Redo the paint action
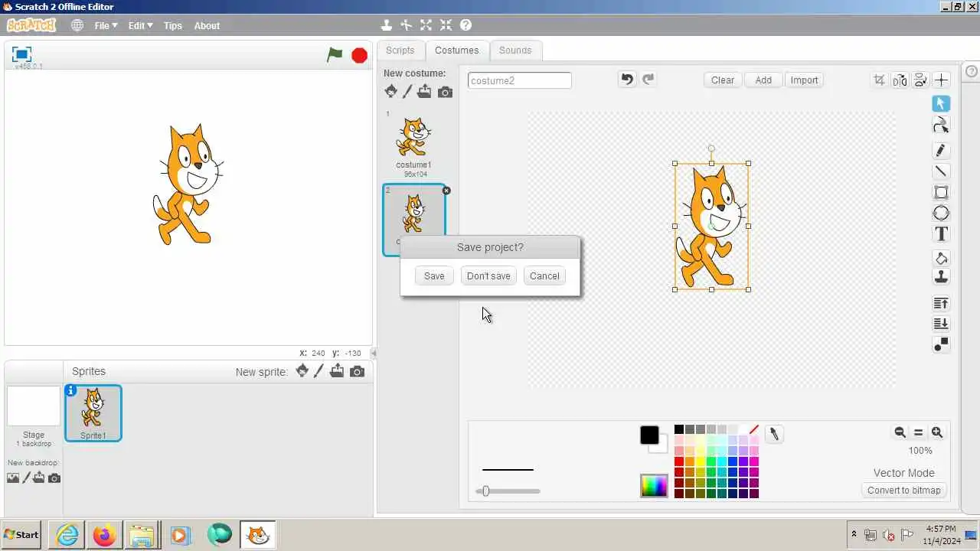 (x=648, y=79)
